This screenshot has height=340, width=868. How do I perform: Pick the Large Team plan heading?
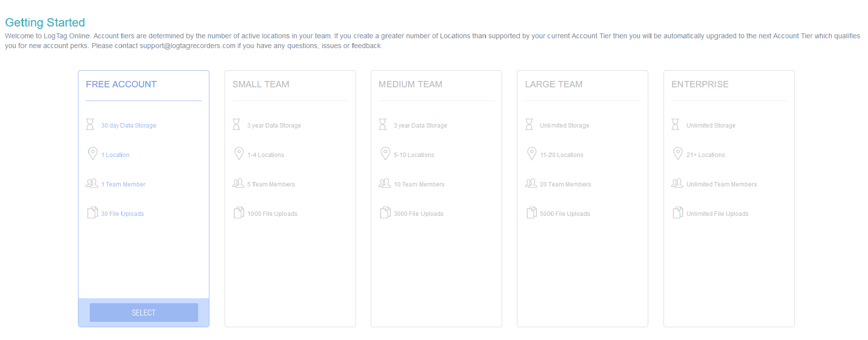pos(554,84)
